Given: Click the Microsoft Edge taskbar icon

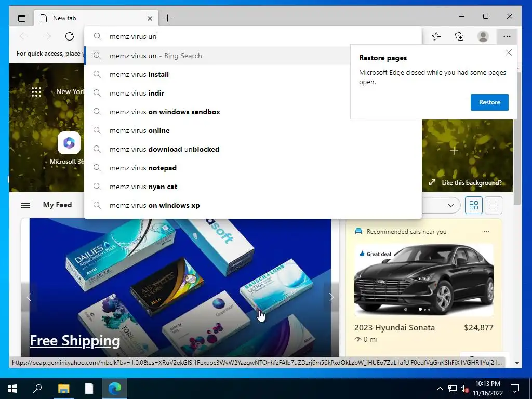Looking at the screenshot, I should 115,389.
